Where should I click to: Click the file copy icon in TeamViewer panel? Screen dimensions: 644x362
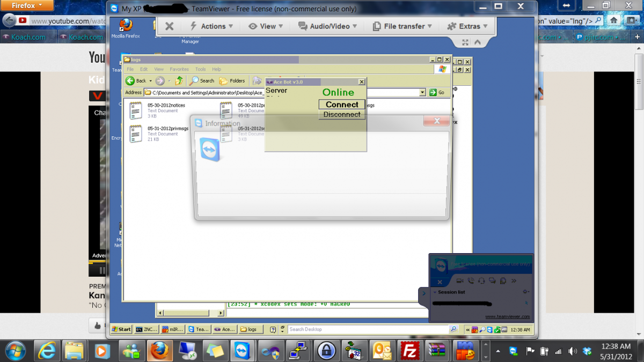click(503, 281)
